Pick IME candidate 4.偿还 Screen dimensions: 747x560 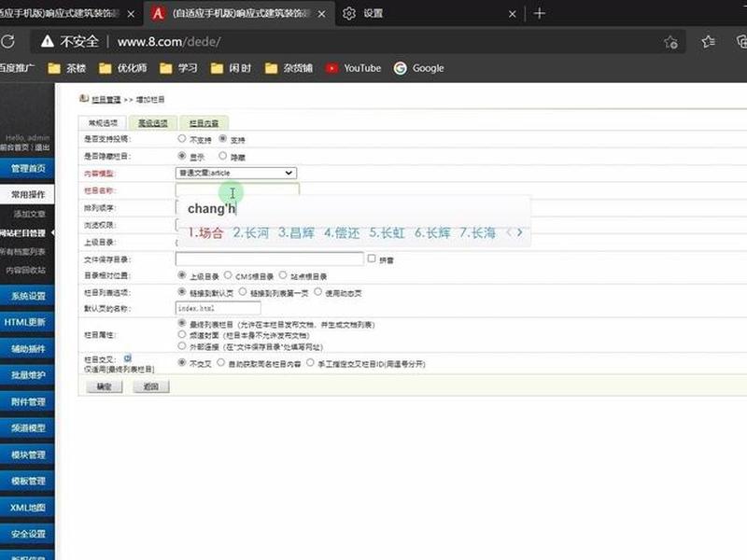coord(342,232)
